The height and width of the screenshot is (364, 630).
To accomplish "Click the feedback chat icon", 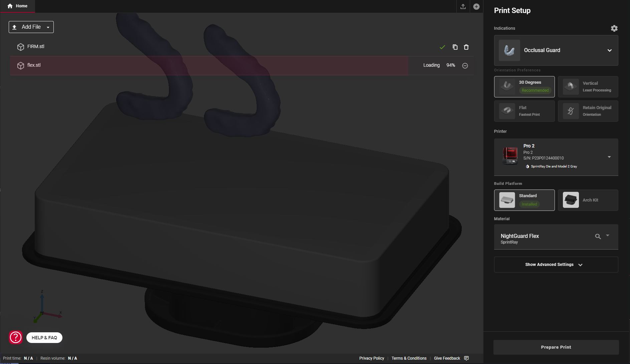I will pyautogui.click(x=466, y=358).
